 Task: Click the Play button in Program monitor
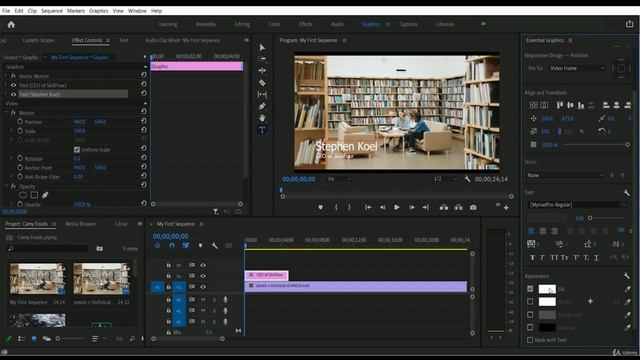(396, 207)
